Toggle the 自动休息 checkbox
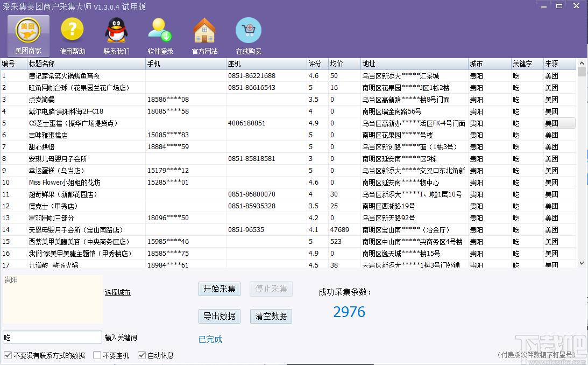The image size is (588, 365). [x=141, y=355]
